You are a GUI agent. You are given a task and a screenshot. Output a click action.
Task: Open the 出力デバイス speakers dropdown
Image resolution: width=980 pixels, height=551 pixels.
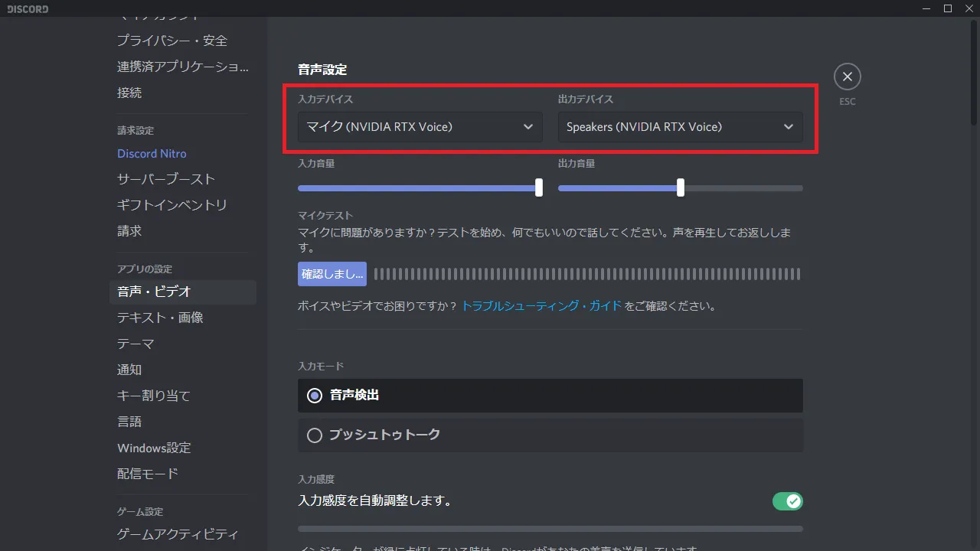[681, 127]
